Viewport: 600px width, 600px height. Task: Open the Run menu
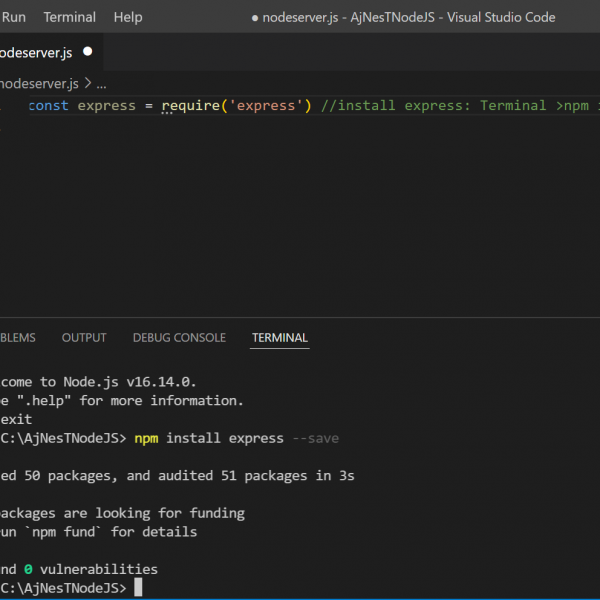13,17
